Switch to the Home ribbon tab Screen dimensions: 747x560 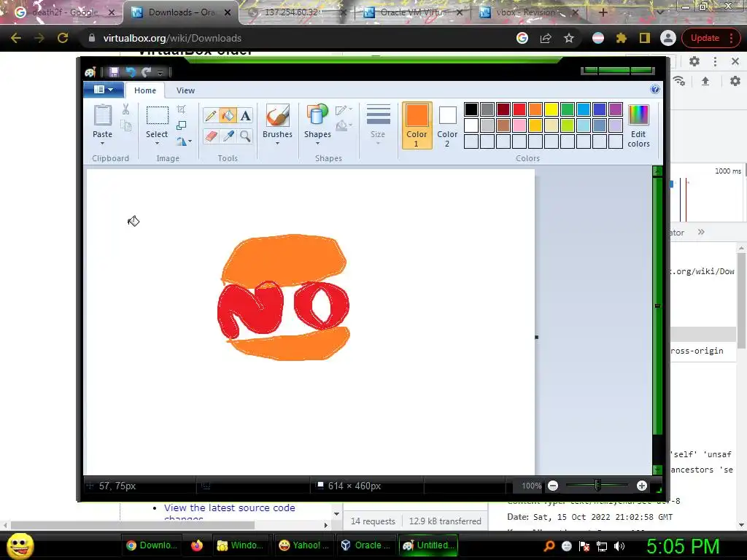click(145, 90)
